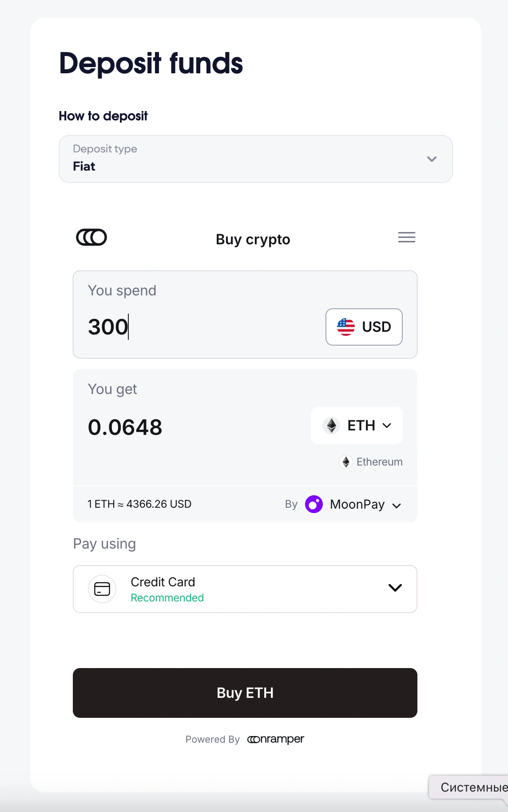The height and width of the screenshot is (812, 508).
Task: Open Credit Card payment method dropdown
Action: (x=245, y=589)
